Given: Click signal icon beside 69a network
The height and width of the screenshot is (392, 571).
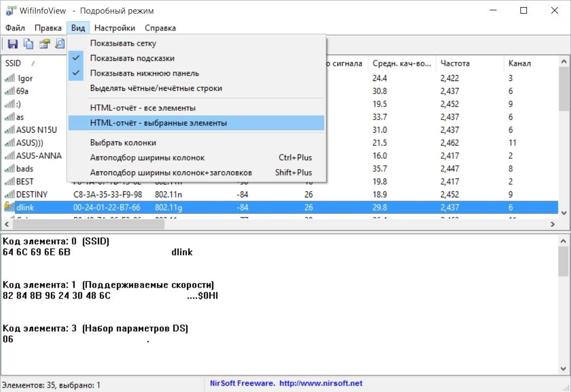Looking at the screenshot, I should click(x=10, y=91).
